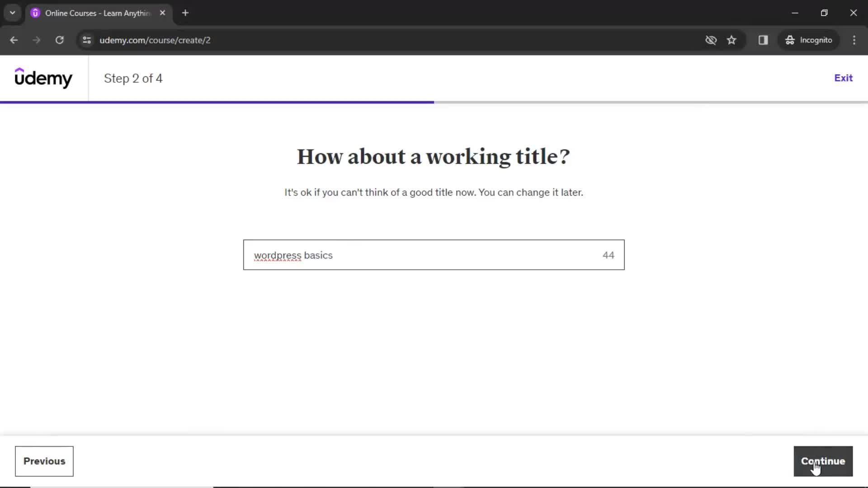Click the bookmark star icon
868x488 pixels.
pos(732,40)
